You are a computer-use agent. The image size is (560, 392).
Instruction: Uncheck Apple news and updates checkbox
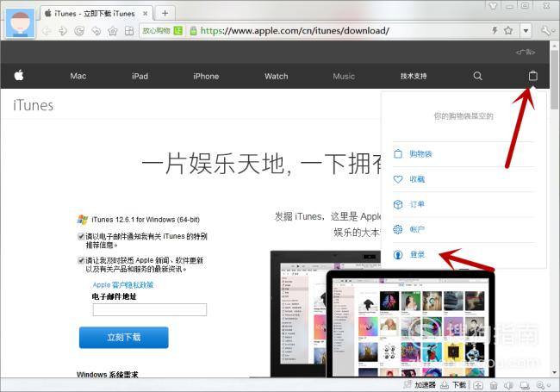81,260
